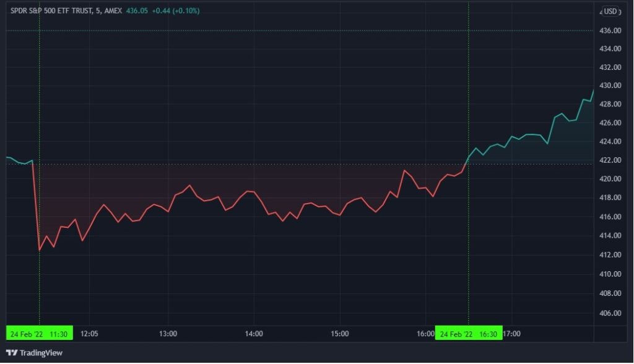The width and height of the screenshot is (634, 364).
Task: Click the 412.00 price axis label
Action: point(610,255)
